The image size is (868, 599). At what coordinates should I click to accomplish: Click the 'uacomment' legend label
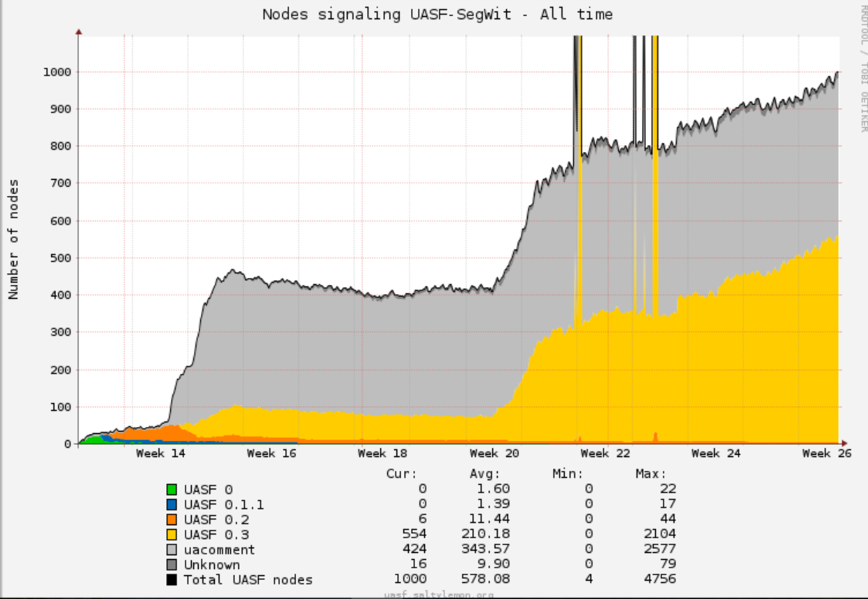pyautogui.click(x=220, y=550)
